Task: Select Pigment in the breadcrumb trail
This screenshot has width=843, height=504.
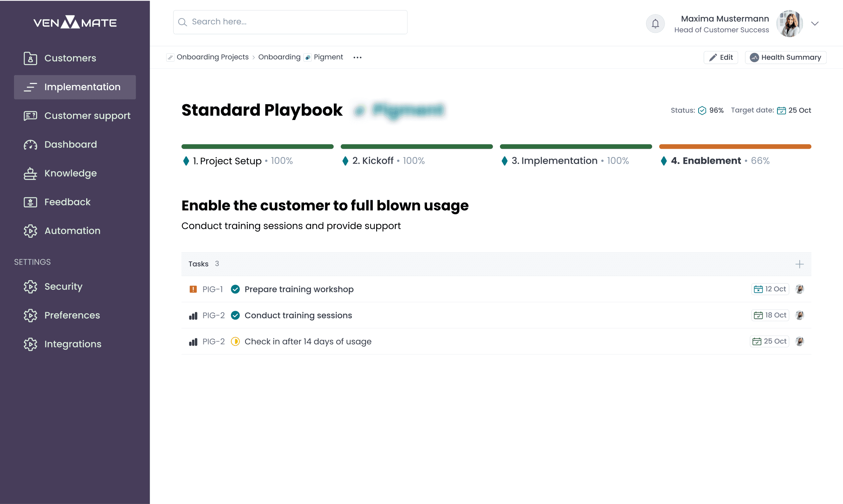Action: point(328,57)
